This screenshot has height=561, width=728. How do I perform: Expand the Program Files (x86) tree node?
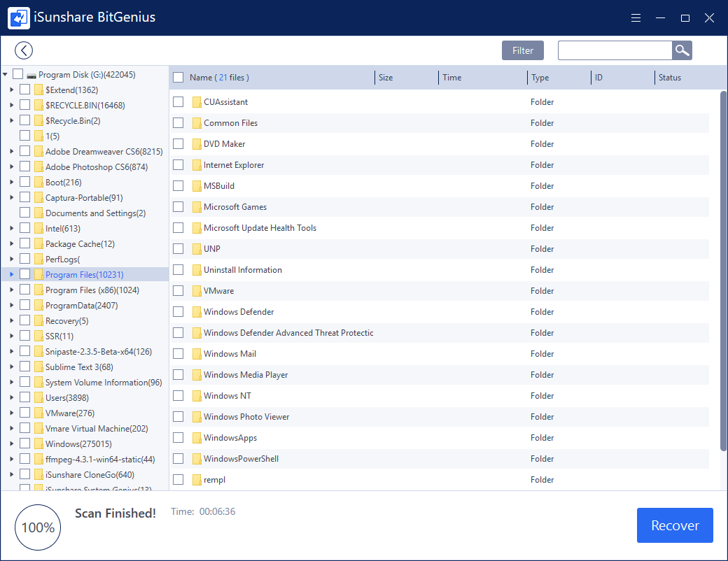tap(12, 290)
